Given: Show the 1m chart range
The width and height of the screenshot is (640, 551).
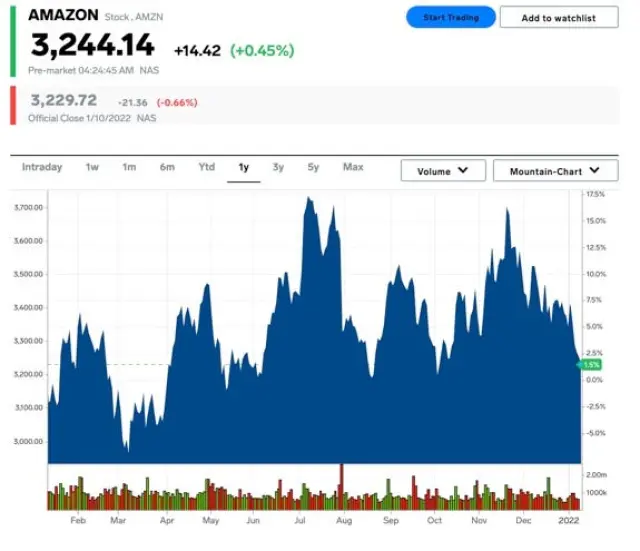Looking at the screenshot, I should coord(129,167).
